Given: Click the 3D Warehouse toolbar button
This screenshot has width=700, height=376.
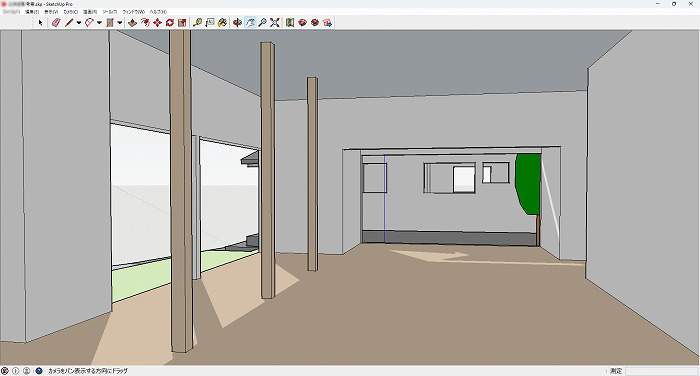Looking at the screenshot, I should [303, 22].
